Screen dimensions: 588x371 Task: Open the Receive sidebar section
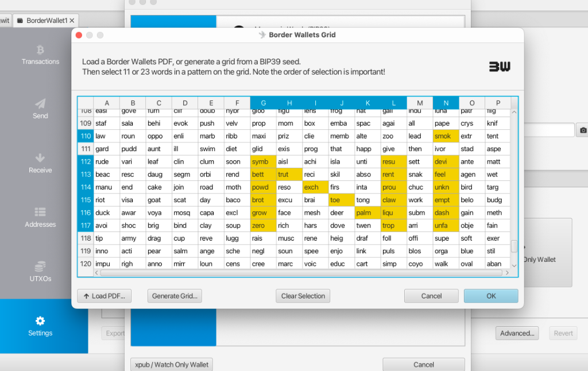tap(40, 164)
